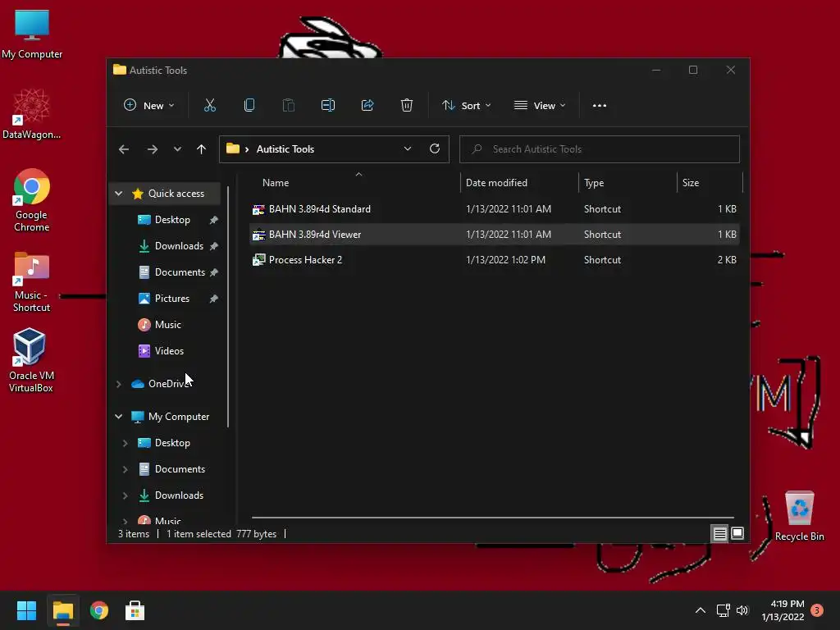The image size is (840, 630).
Task: Open the See more ellipsis menu
Action: pos(600,106)
